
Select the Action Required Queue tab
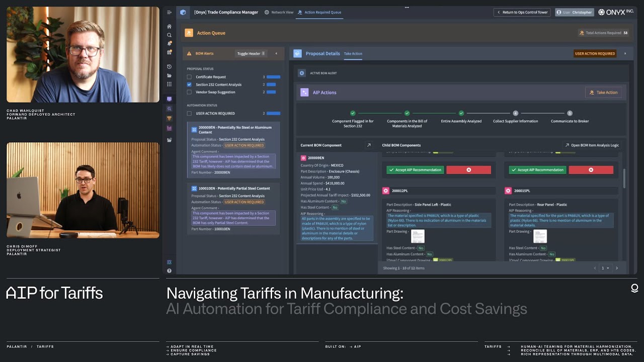point(319,12)
